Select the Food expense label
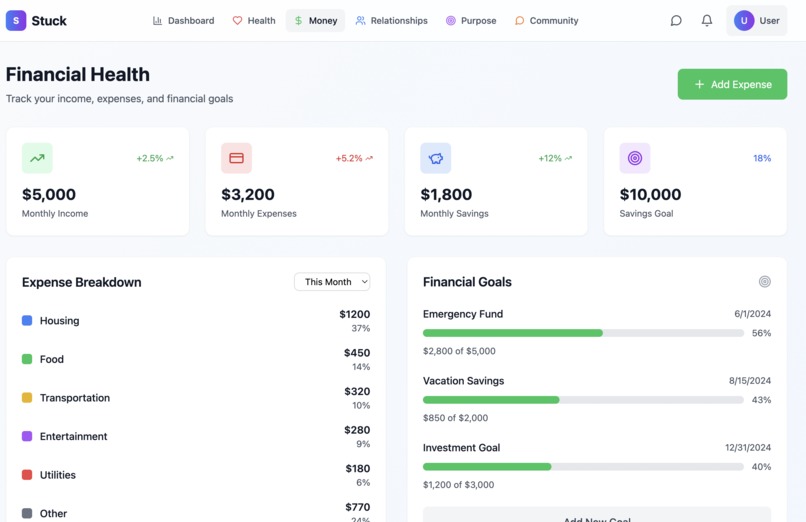 click(x=52, y=359)
